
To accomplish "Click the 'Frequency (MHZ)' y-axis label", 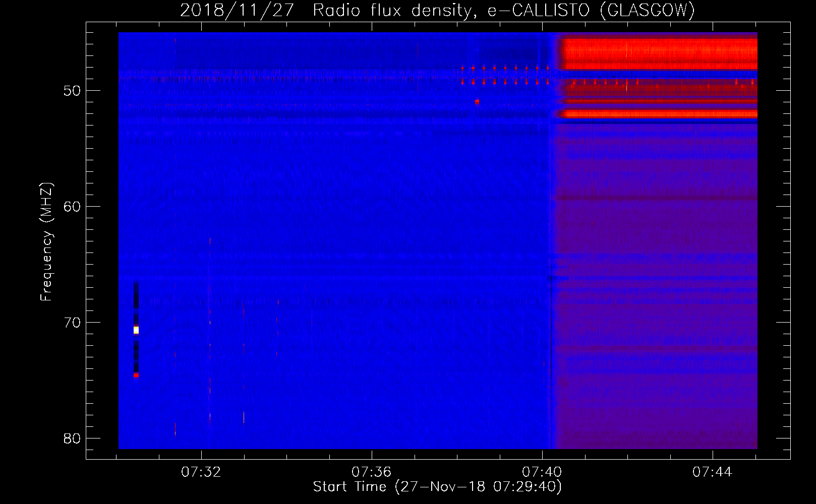I will click(x=46, y=242).
